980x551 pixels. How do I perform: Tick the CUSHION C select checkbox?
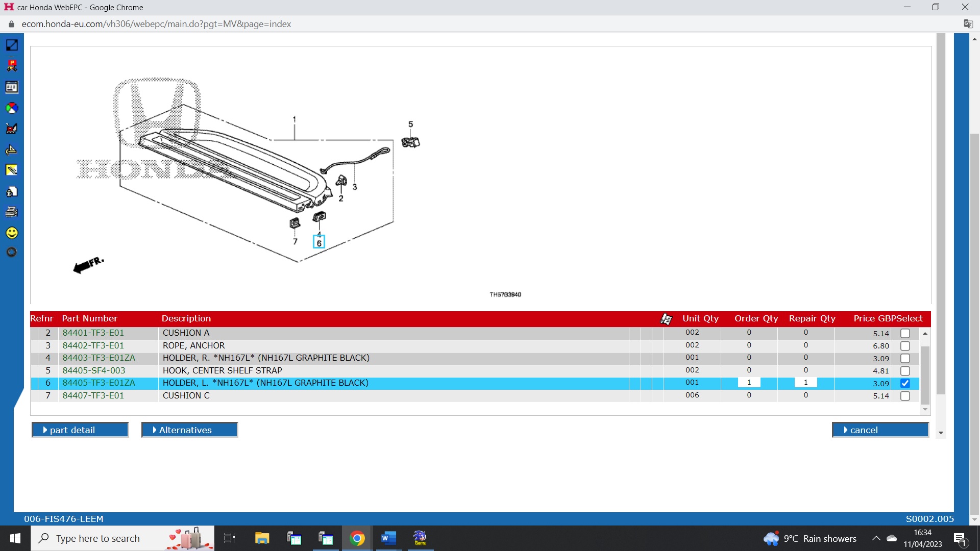coord(905,396)
